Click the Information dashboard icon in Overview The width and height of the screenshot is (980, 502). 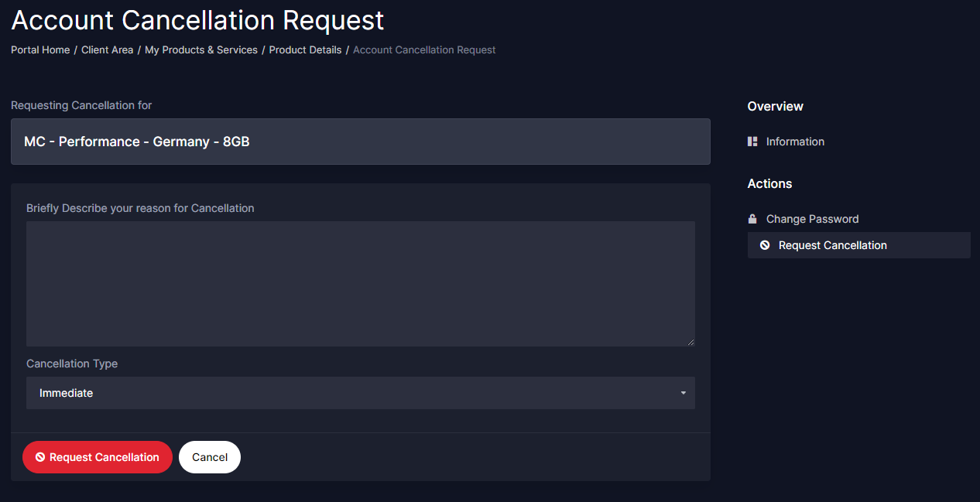[x=752, y=142]
